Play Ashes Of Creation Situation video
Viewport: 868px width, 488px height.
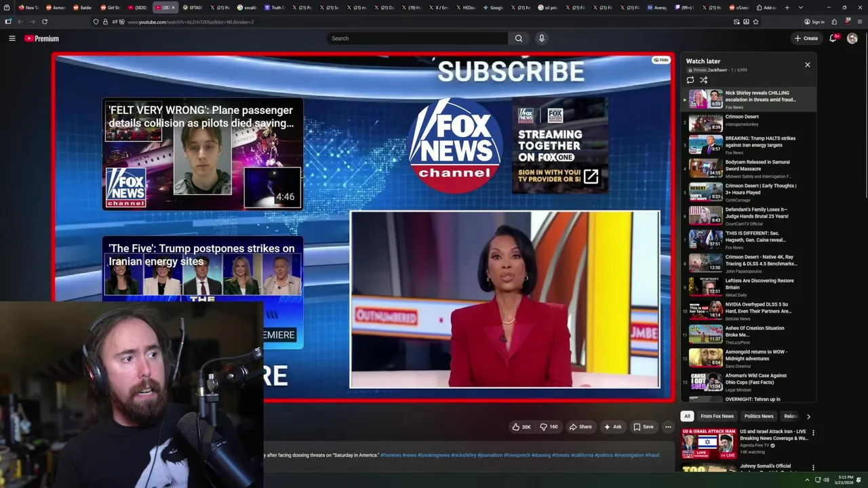coord(749,335)
